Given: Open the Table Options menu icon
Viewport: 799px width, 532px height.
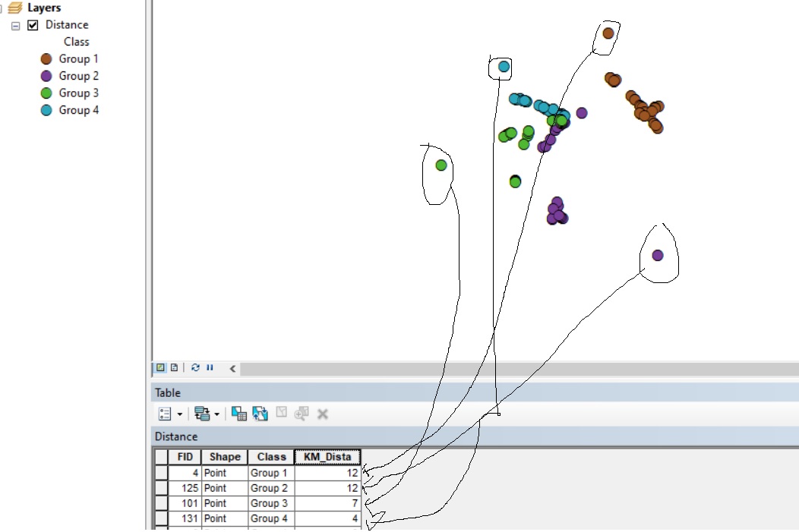Looking at the screenshot, I should click(165, 414).
